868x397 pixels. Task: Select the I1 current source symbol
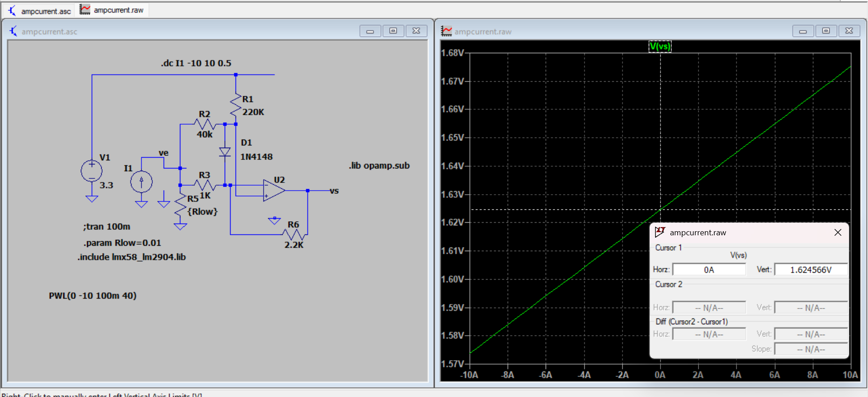click(142, 182)
